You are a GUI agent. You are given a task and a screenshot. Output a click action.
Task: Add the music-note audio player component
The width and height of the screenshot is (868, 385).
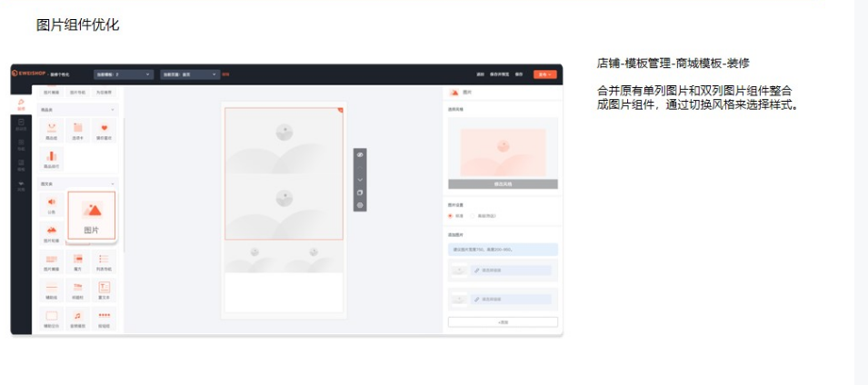pyautogui.click(x=78, y=320)
